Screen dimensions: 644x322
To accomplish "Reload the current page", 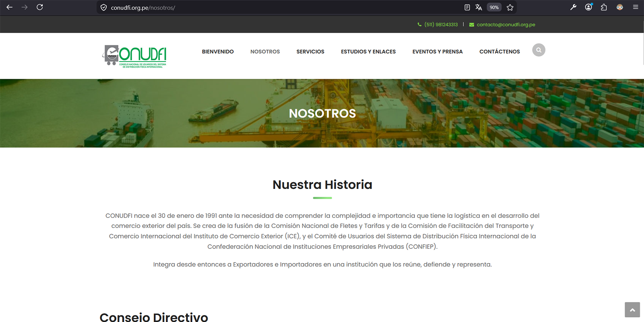I will point(40,7).
